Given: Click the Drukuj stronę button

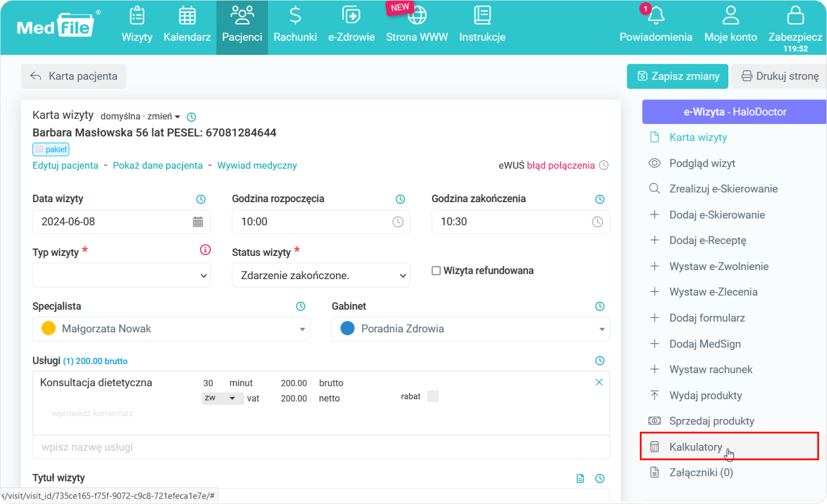Looking at the screenshot, I should 779,76.
